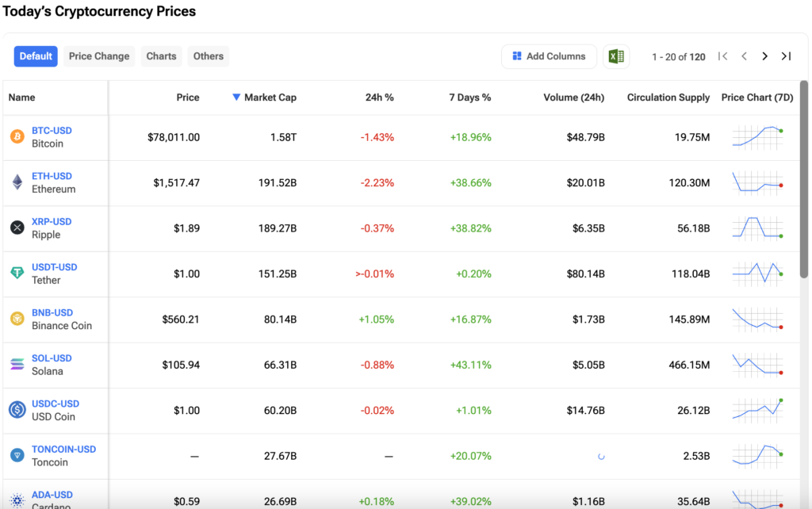Click the Ethereum logo icon
The height and width of the screenshot is (509, 812).
tap(17, 182)
